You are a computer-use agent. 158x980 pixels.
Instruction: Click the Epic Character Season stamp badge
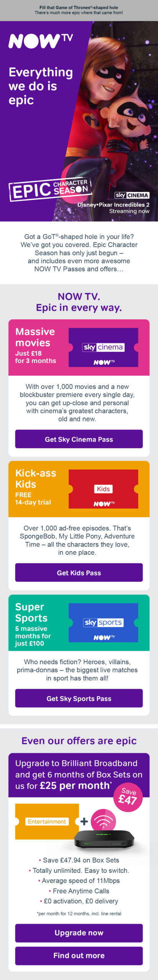[x=50, y=189]
